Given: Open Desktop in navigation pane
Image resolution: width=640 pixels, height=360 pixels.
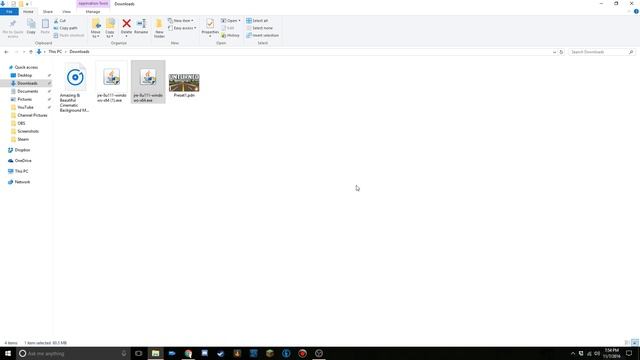Looking at the screenshot, I should tap(24, 76).
